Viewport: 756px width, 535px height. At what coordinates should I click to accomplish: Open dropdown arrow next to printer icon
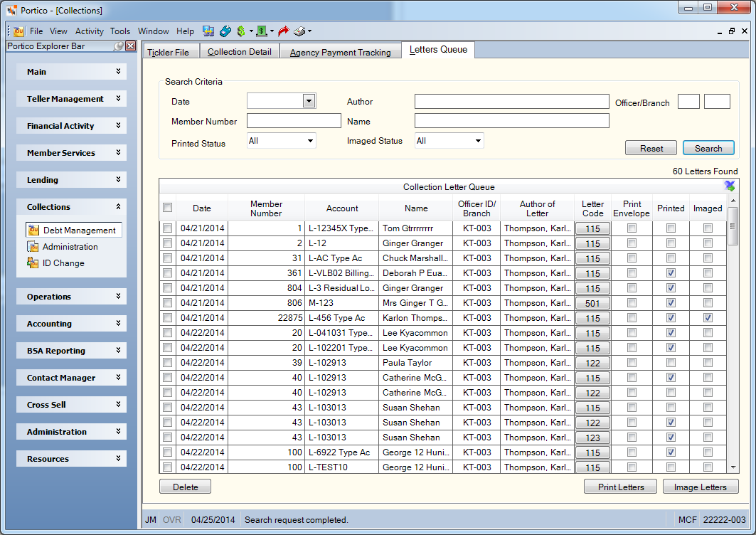coord(309,31)
